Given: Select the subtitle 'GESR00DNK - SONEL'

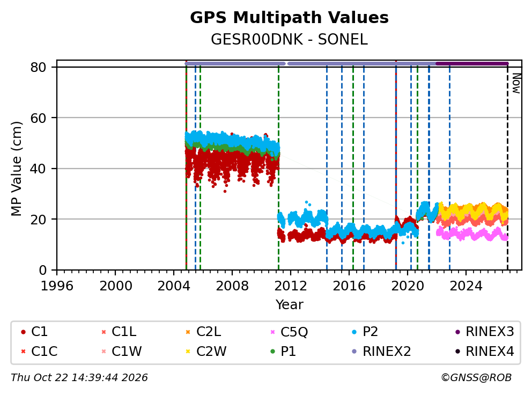Looking at the screenshot, I should (290, 40).
